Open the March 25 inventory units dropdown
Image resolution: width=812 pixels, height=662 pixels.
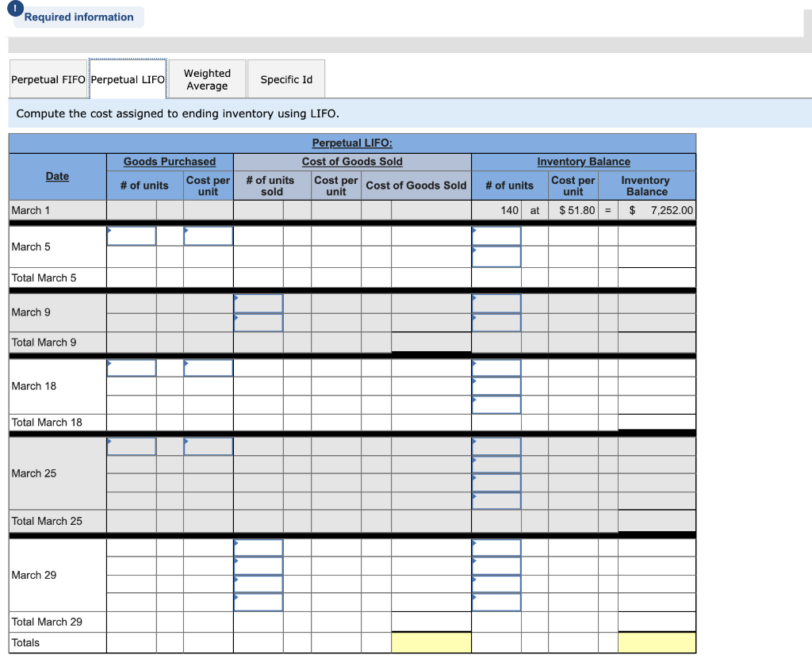coord(496,446)
